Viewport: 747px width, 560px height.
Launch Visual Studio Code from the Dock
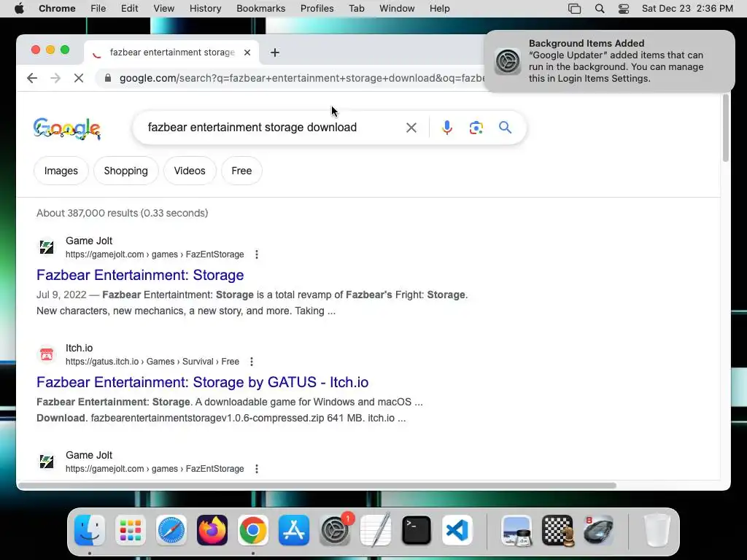(457, 530)
